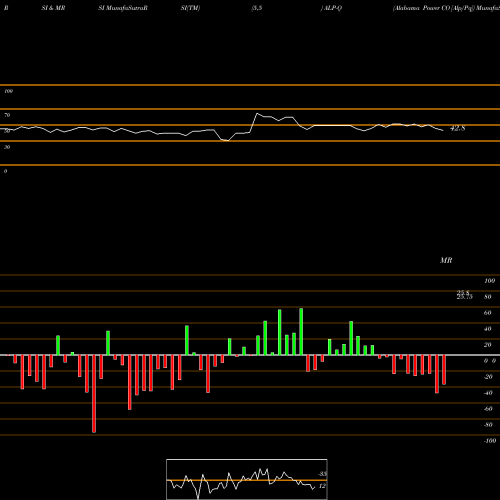Click the RSI axis label 100
This screenshot has width=500, height=500.
[8, 91]
